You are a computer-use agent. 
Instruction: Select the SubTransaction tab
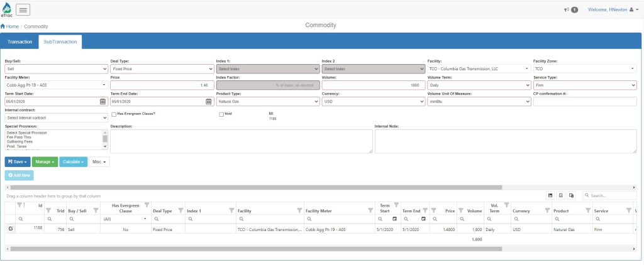60,42
